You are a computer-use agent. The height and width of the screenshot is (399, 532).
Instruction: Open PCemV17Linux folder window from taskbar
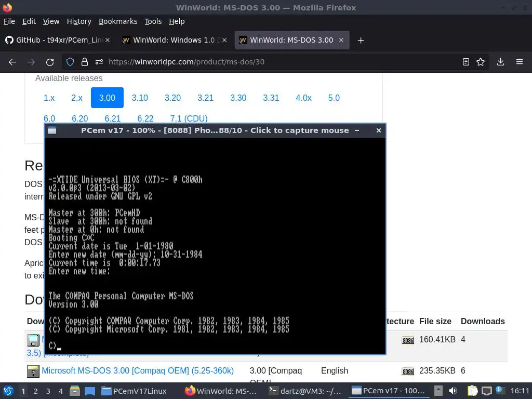[134, 391]
